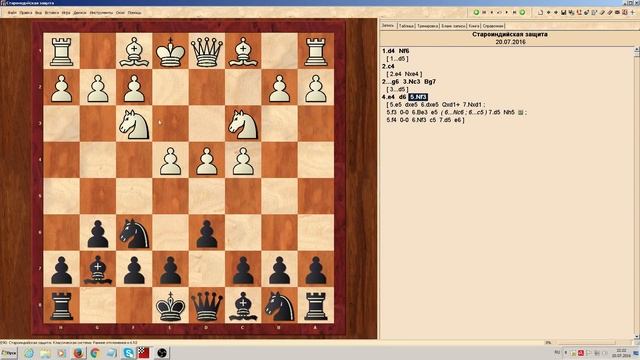Step forward one move in toolbar
The image size is (640, 360).
pyautogui.click(x=507, y=12)
